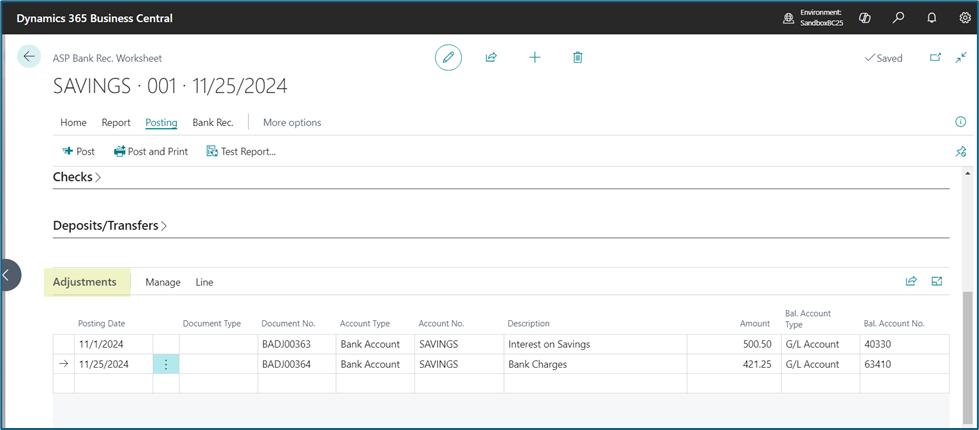Viewport: 979px width, 430px height.
Task: Expand the Checks section
Action: (77, 177)
